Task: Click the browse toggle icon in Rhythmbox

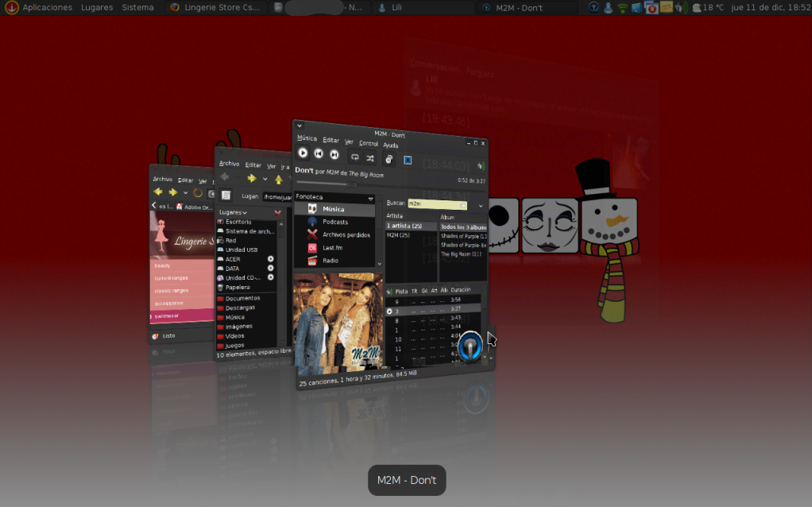Action: [x=389, y=159]
